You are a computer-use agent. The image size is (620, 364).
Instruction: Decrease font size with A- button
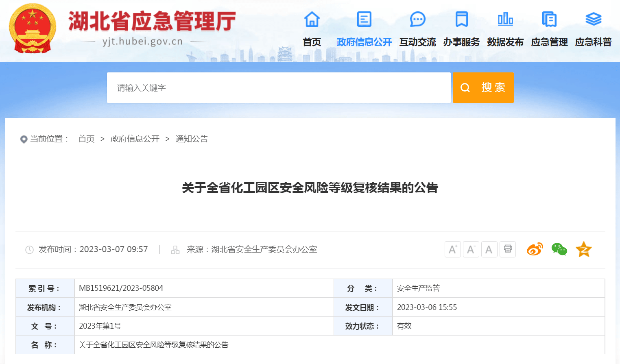471,249
